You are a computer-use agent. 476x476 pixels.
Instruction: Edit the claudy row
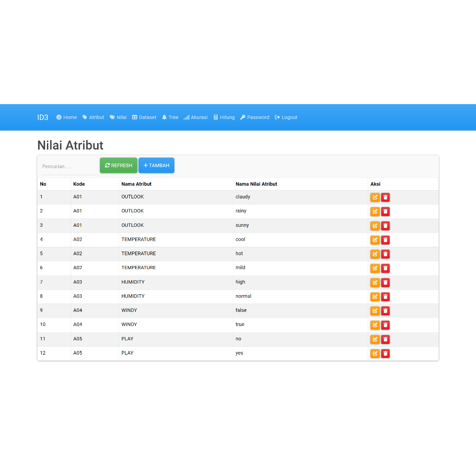pos(375,197)
